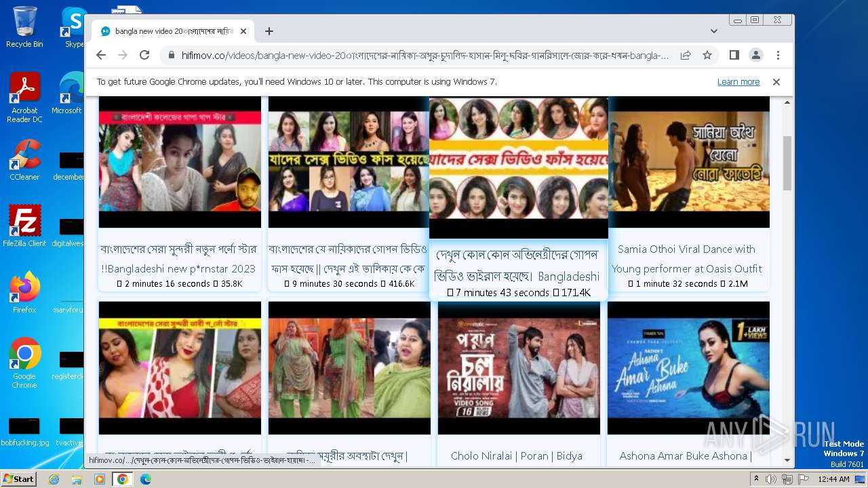This screenshot has width=868, height=488.
Task: Select the bangla new video tab
Action: tap(173, 31)
